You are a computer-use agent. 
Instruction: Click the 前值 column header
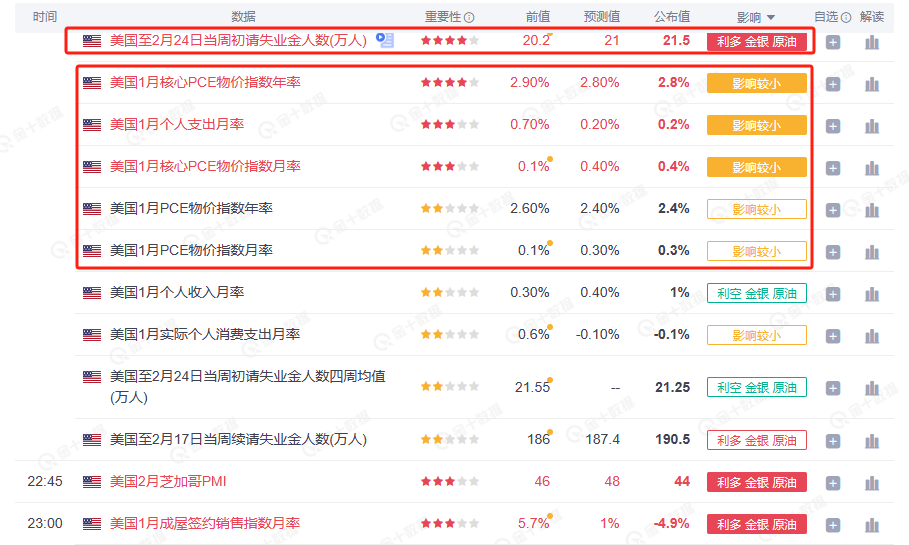tap(538, 17)
